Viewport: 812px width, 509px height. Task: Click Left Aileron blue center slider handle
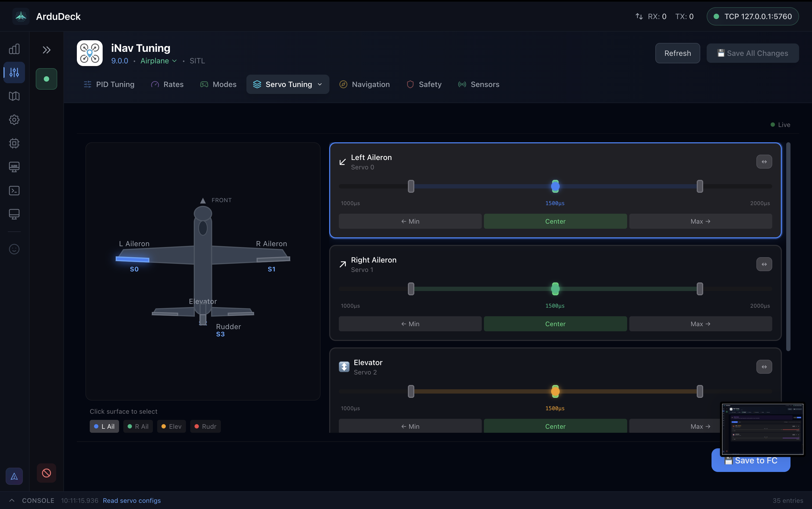pos(555,186)
